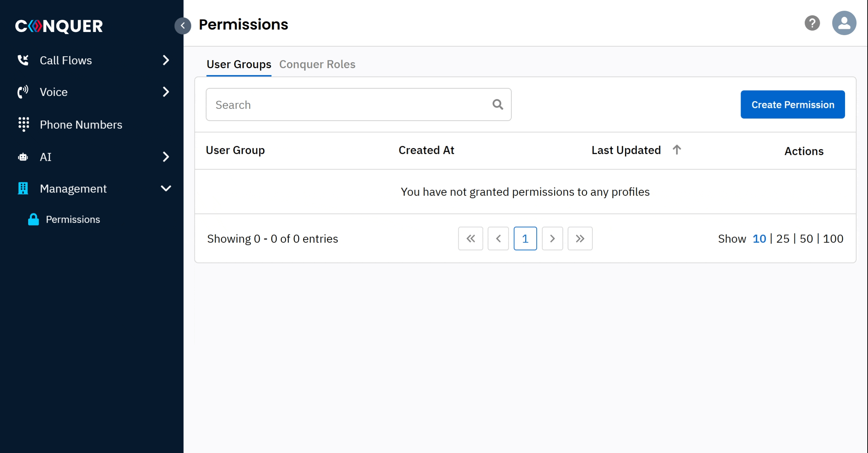Sort by the Created At column
This screenshot has width=868, height=453.
coord(426,150)
